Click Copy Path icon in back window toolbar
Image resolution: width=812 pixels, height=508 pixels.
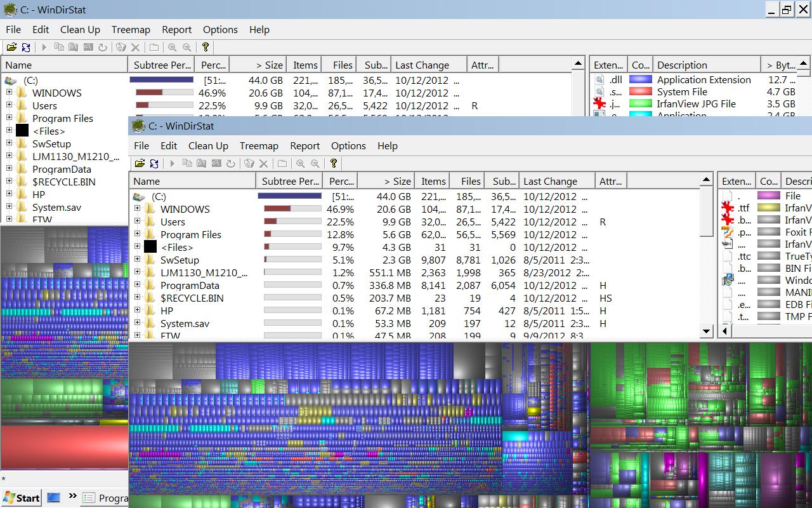point(59,47)
